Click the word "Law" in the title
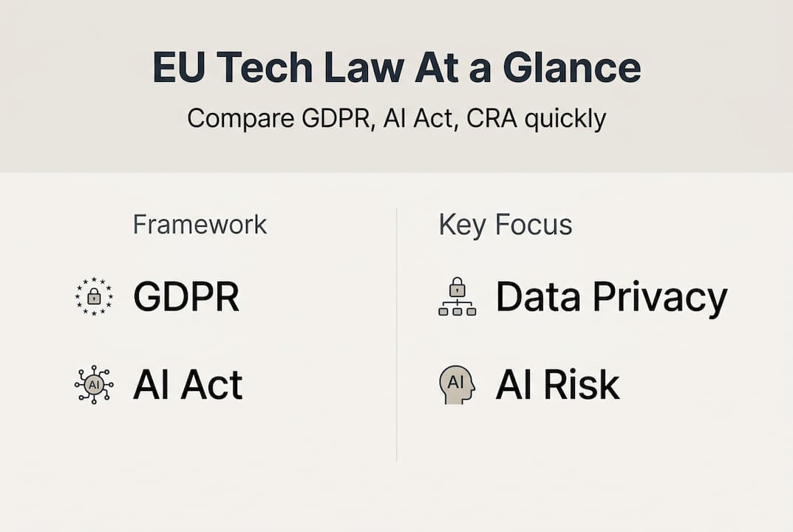 pyautogui.click(x=361, y=68)
